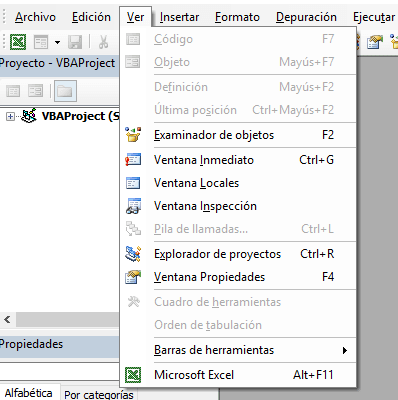Viewport: 398px width, 400px height.
Task: Open the Depuración menu
Action: pos(306,17)
